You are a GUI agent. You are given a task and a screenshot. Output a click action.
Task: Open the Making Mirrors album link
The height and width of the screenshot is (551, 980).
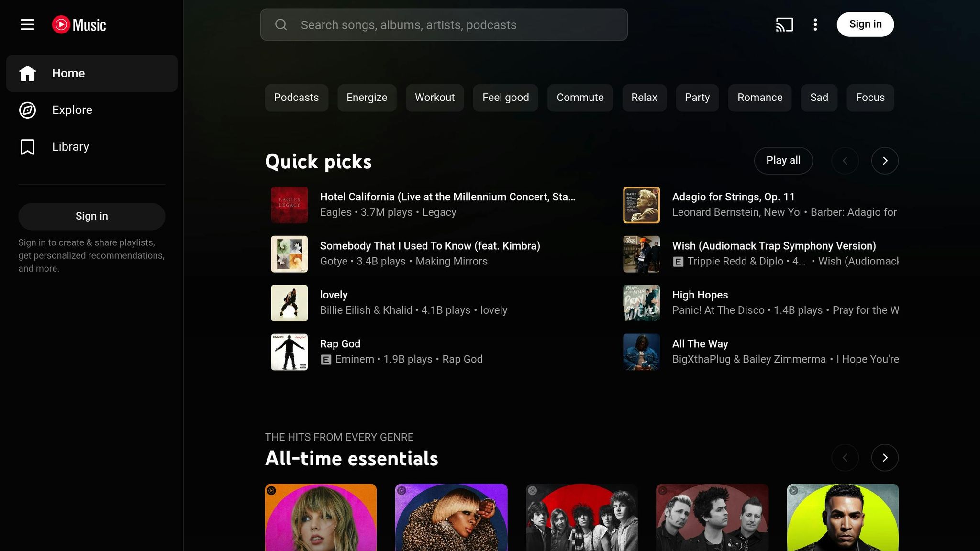point(451,261)
